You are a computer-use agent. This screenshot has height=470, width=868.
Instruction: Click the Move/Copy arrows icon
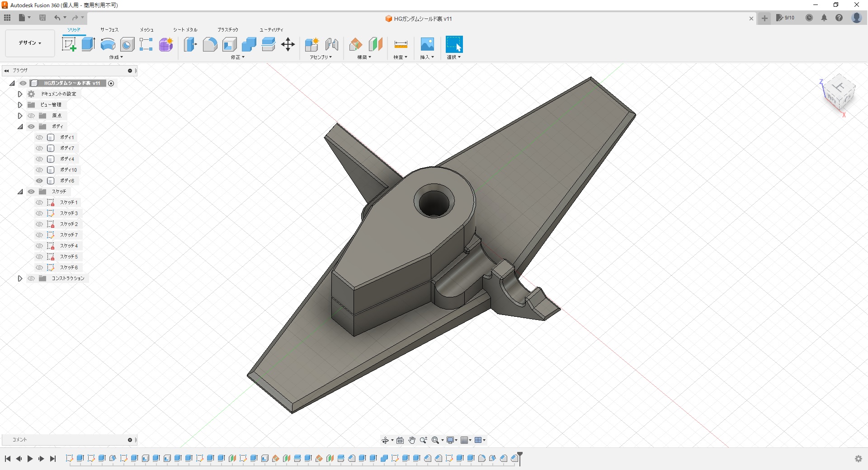tap(288, 44)
